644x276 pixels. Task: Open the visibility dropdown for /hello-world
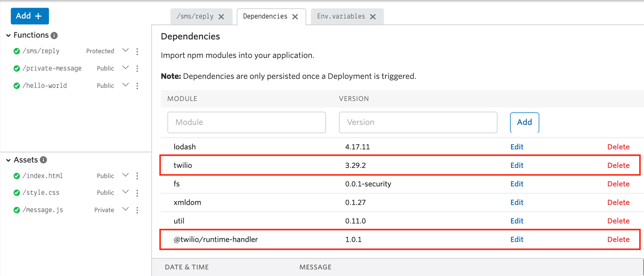tap(125, 85)
